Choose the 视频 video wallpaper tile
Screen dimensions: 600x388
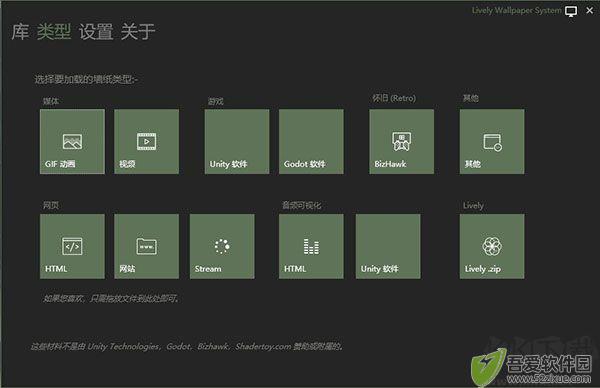pyautogui.click(x=147, y=142)
